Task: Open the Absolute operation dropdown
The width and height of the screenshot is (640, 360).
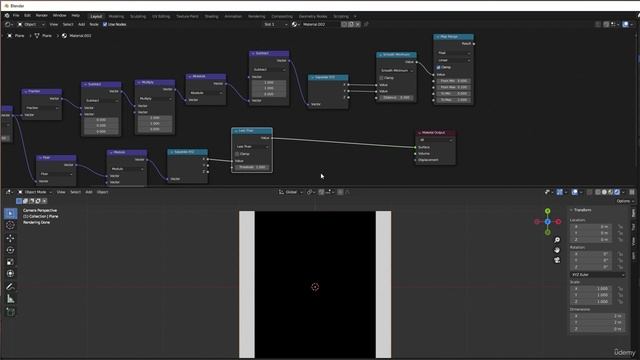Action: pyautogui.click(x=206, y=93)
